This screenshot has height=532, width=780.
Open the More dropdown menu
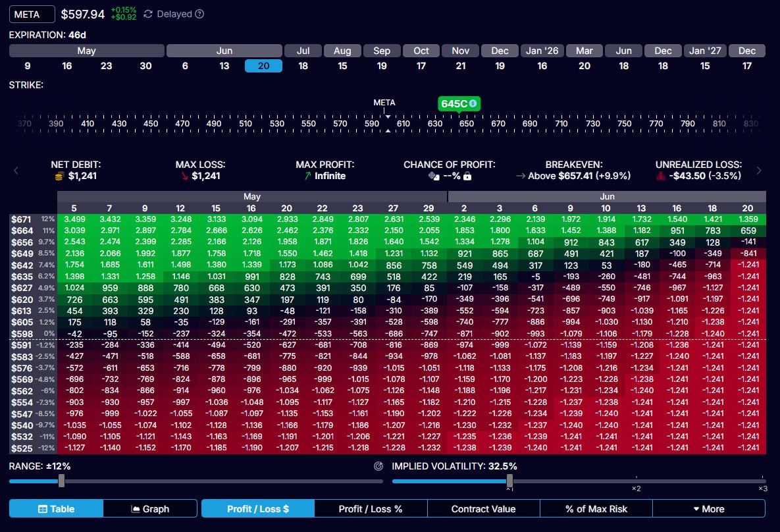tap(708, 509)
